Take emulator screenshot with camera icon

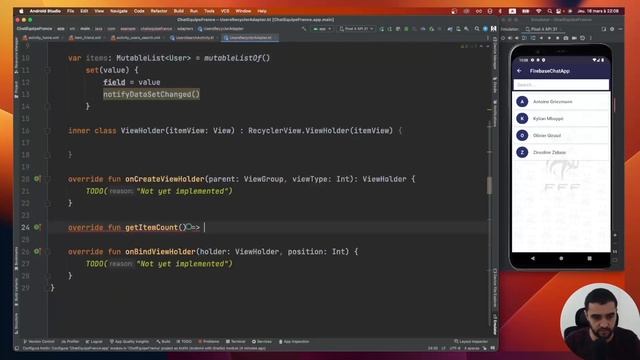tap(566, 38)
